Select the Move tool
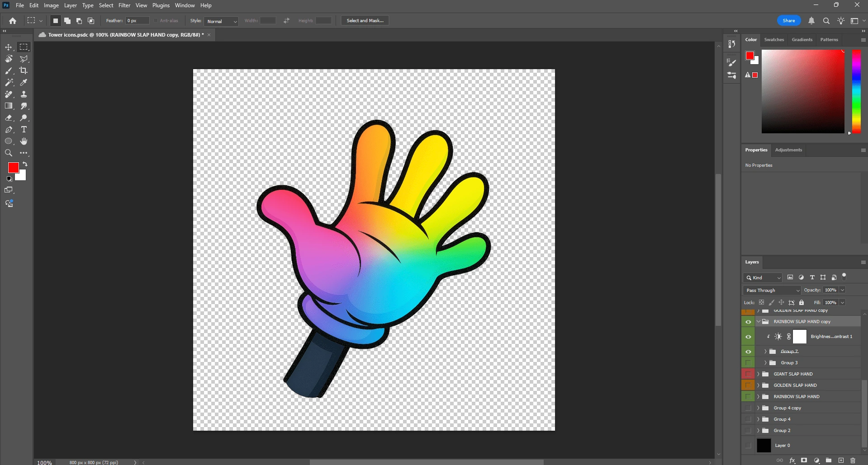Viewport: 868px width, 465px height. click(x=9, y=47)
